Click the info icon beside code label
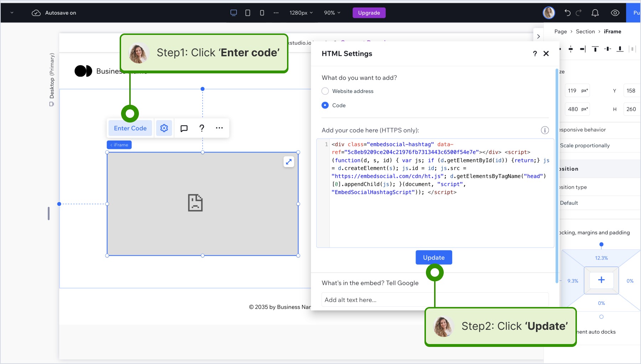641x364 pixels. (544, 130)
